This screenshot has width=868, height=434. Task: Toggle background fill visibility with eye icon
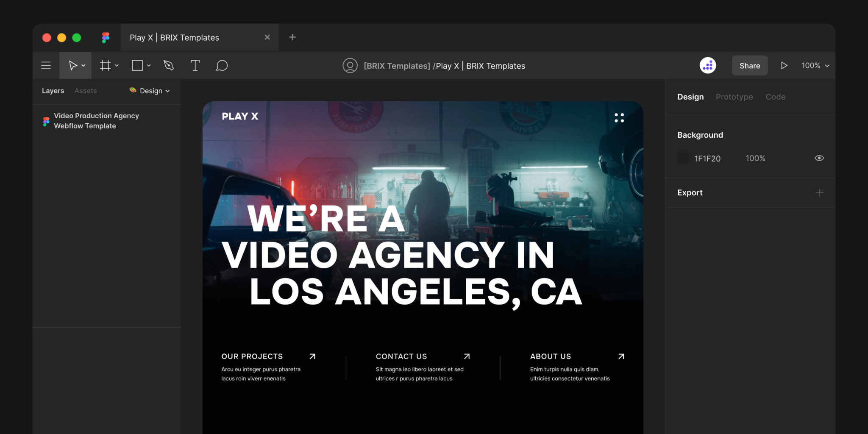click(x=819, y=158)
